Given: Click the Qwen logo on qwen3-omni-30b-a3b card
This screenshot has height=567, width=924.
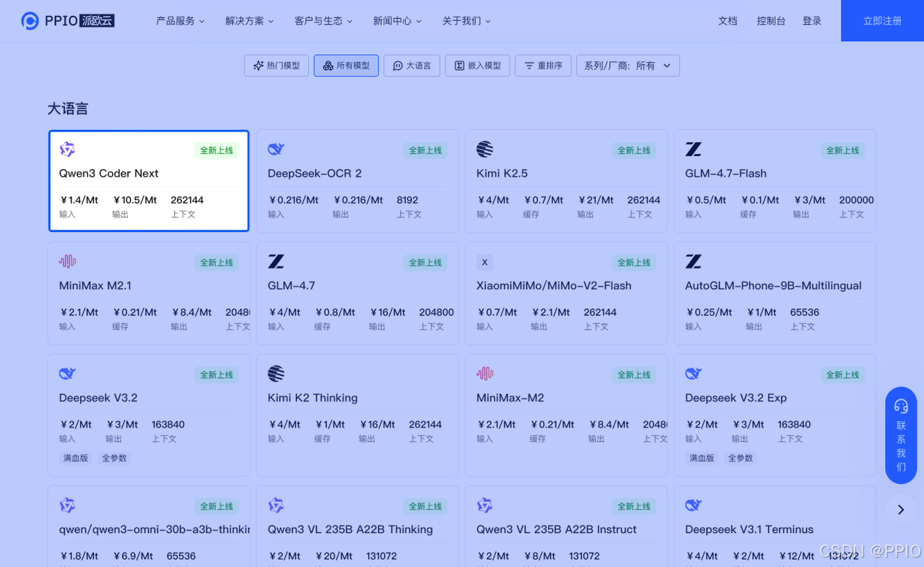Looking at the screenshot, I should pyautogui.click(x=67, y=505).
